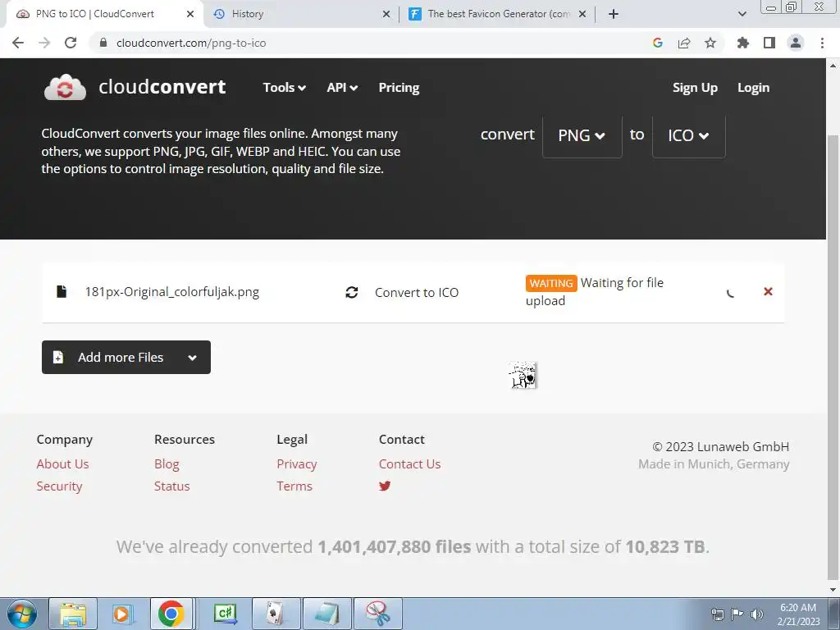Click the Chrome taskbar icon

click(171, 614)
